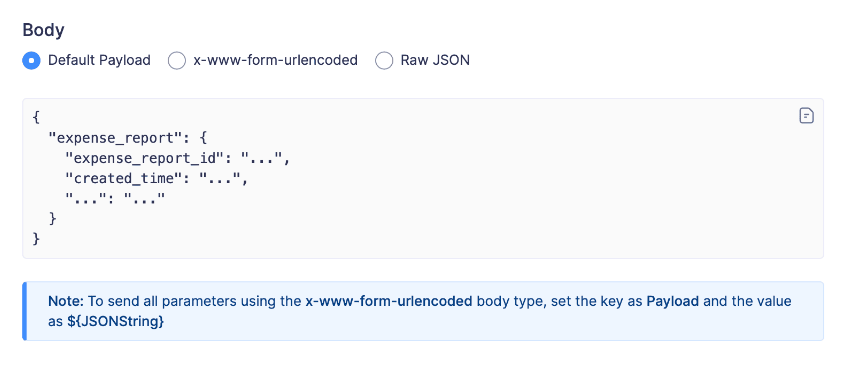The width and height of the screenshot is (862, 372).
Task: Click the Body section heading
Action: (43, 30)
